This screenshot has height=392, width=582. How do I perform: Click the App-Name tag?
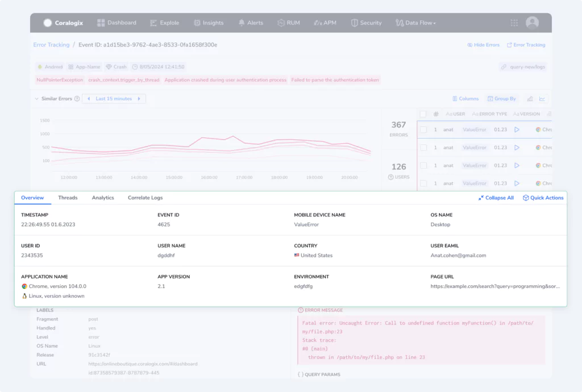(x=84, y=67)
